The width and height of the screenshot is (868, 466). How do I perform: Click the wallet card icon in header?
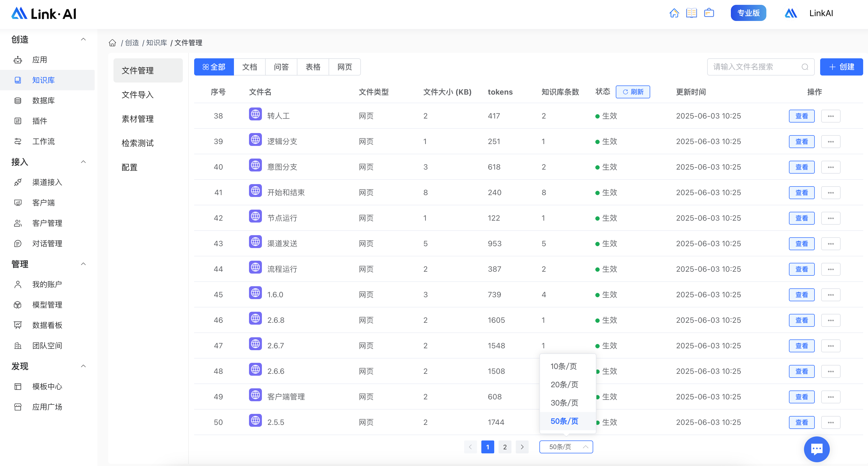(709, 13)
